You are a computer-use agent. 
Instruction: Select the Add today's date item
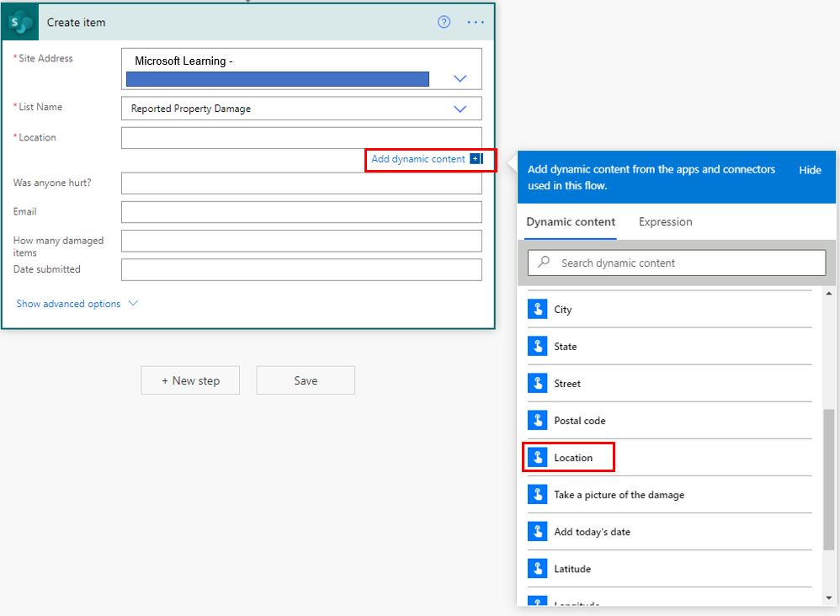670,531
